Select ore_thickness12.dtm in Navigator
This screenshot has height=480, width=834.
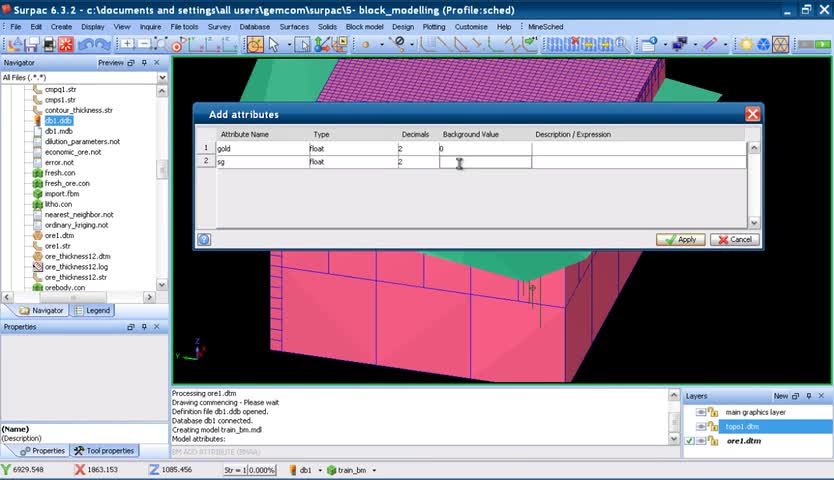[x=78, y=256]
